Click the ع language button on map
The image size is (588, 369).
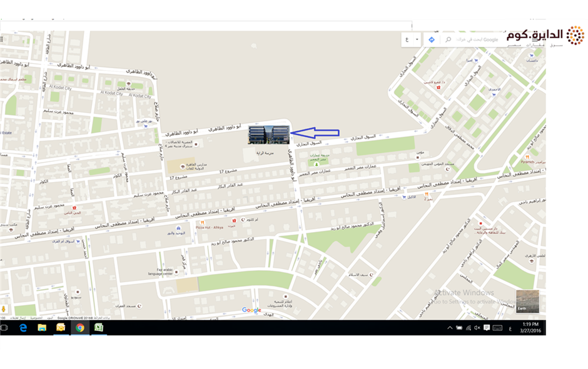[407, 39]
